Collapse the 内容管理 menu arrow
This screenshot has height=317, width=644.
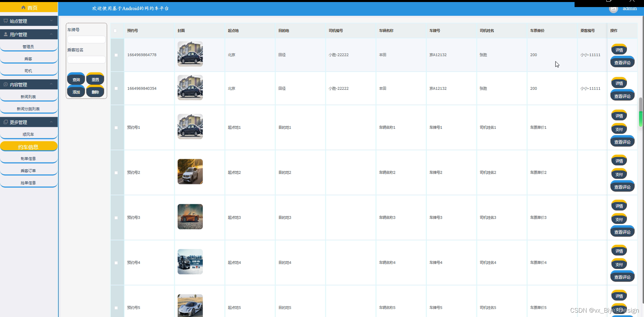click(51, 84)
